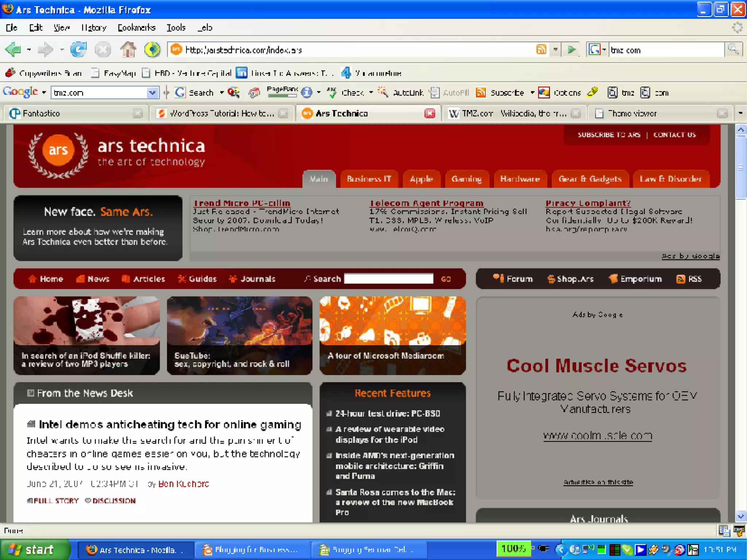Expand the address bar history dropdown
Screen dimensions: 747x560
(x=555, y=50)
